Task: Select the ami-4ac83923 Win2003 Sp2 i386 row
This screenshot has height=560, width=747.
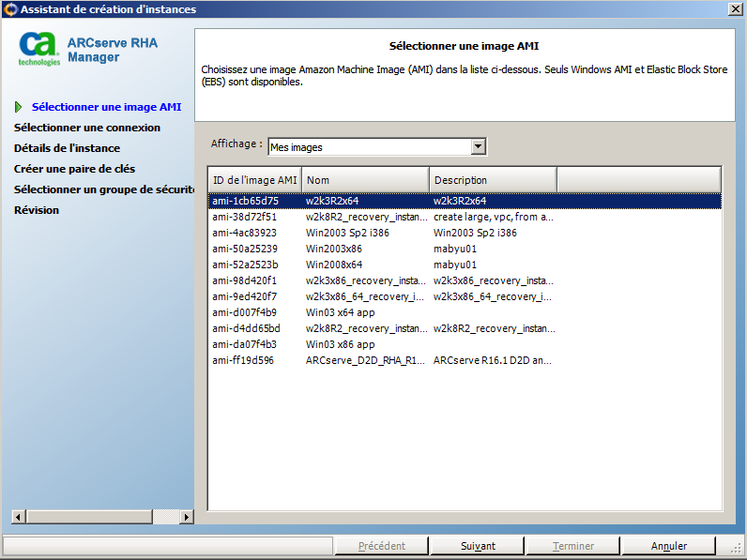Action: click(245, 233)
